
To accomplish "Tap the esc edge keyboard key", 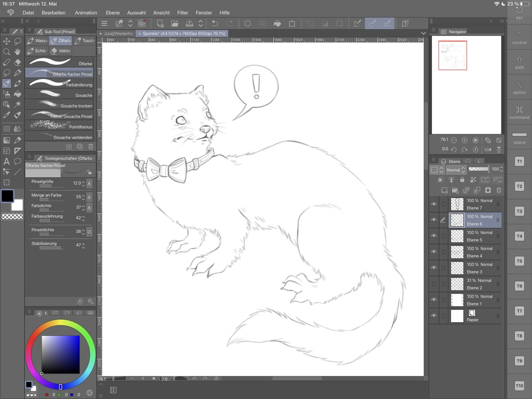I will coord(519,12).
